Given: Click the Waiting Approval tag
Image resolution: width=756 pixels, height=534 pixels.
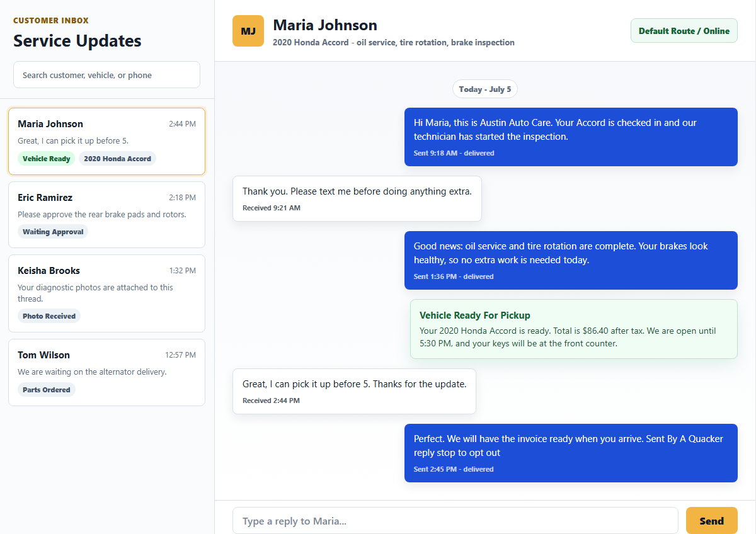Looking at the screenshot, I should [53, 232].
